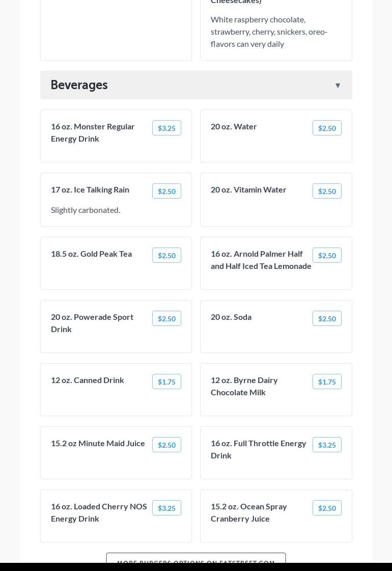Click $3.25 price for Monster Regular Energy Drink

click(166, 128)
